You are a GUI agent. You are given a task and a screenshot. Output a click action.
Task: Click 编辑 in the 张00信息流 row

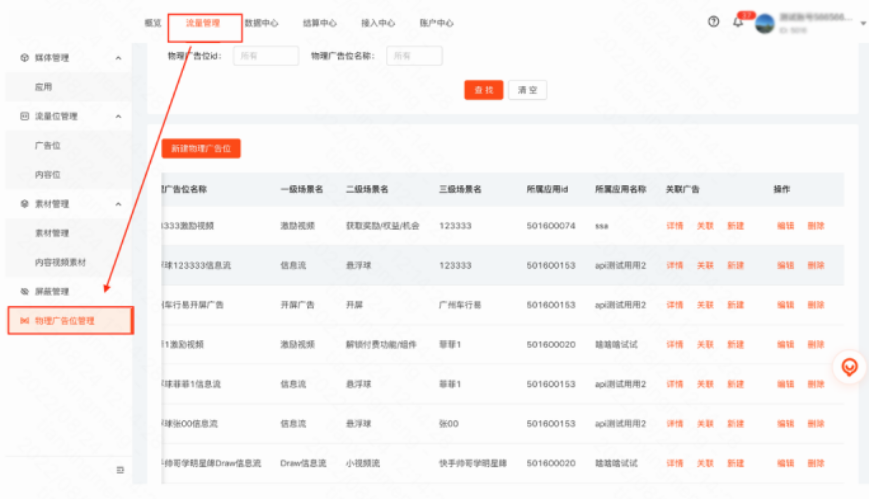click(x=785, y=424)
